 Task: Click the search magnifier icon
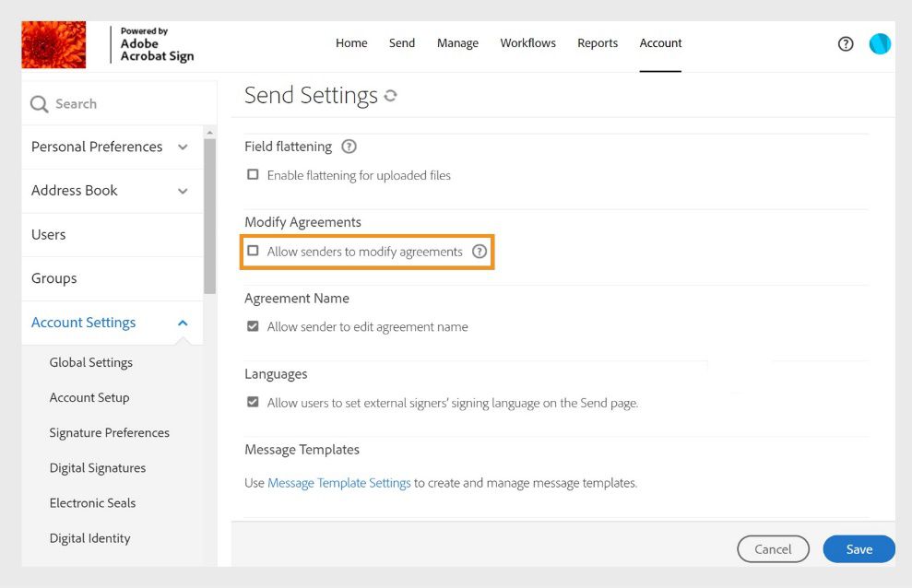[x=39, y=103]
